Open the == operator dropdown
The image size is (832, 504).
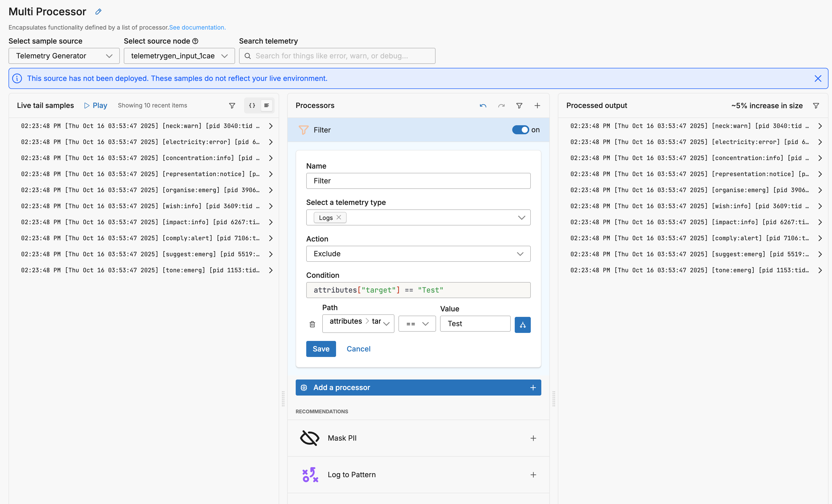[x=417, y=324]
